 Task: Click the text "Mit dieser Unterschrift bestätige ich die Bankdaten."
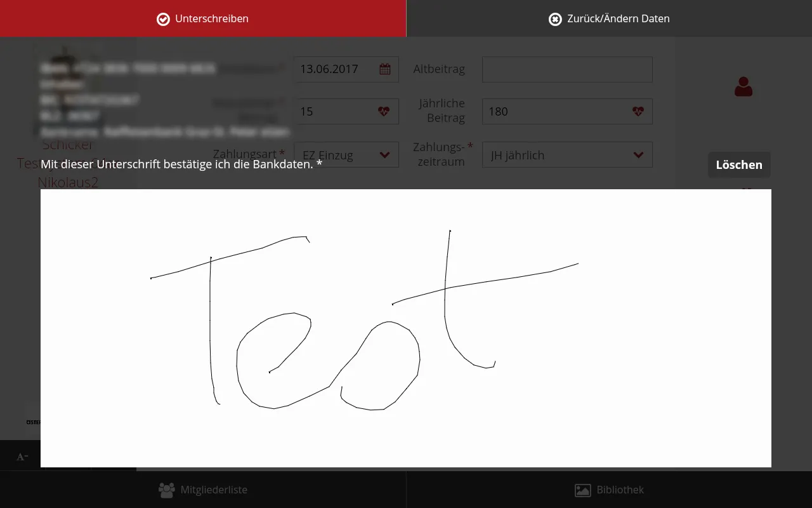coord(177,164)
